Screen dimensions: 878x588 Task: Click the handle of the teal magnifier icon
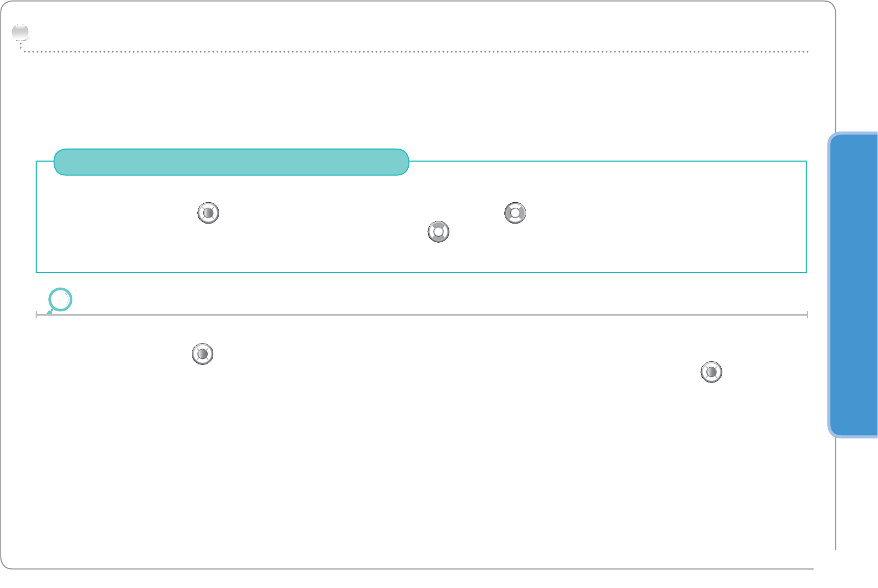tap(49, 312)
